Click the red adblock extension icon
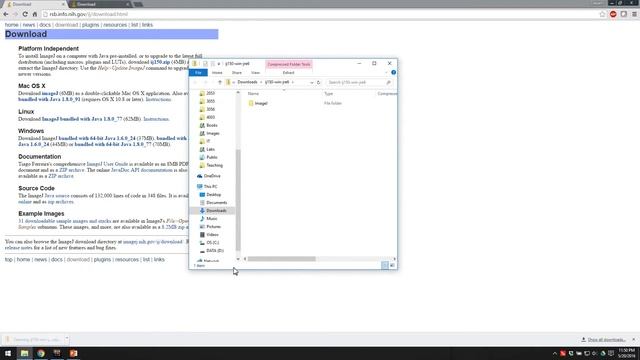 [613, 14]
